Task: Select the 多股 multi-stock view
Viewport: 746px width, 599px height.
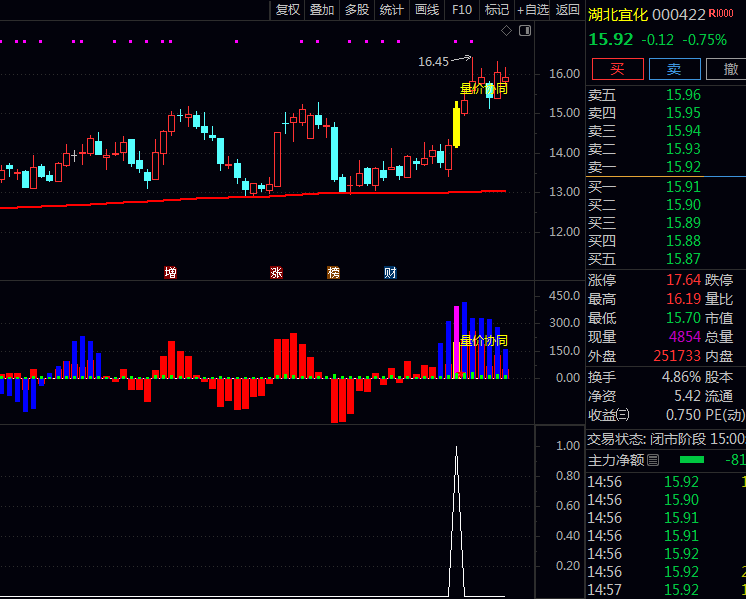Action: point(357,10)
